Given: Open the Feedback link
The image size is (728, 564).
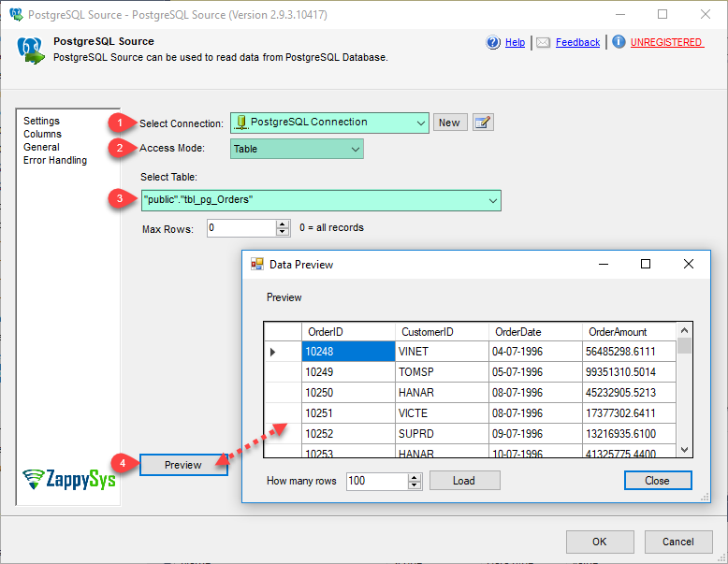Looking at the screenshot, I should pyautogui.click(x=577, y=42).
